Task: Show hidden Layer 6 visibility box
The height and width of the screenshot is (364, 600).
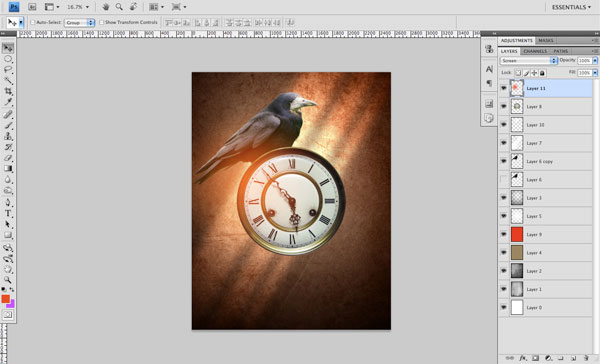Action: (504, 180)
